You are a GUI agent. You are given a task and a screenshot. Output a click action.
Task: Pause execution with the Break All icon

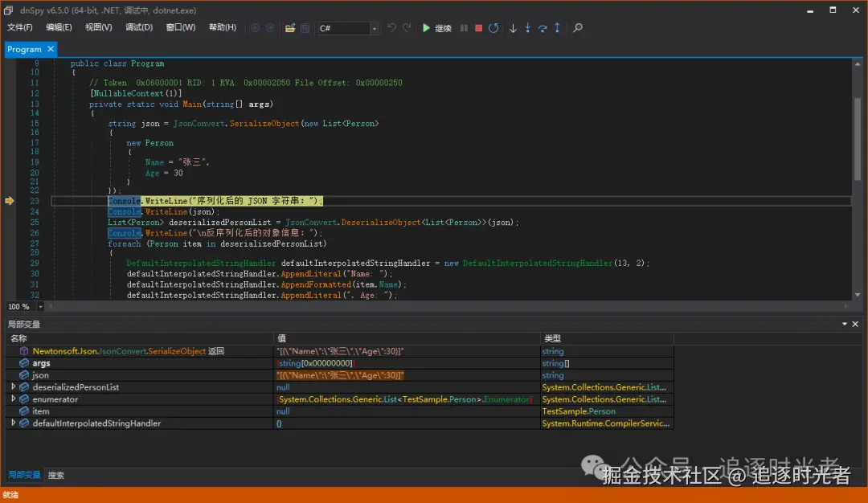[x=464, y=28]
